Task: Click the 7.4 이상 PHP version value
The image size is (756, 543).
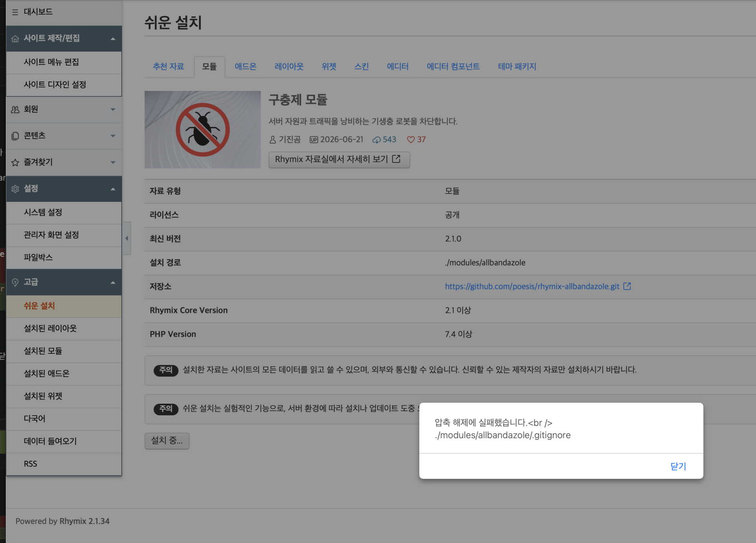Action: point(459,334)
